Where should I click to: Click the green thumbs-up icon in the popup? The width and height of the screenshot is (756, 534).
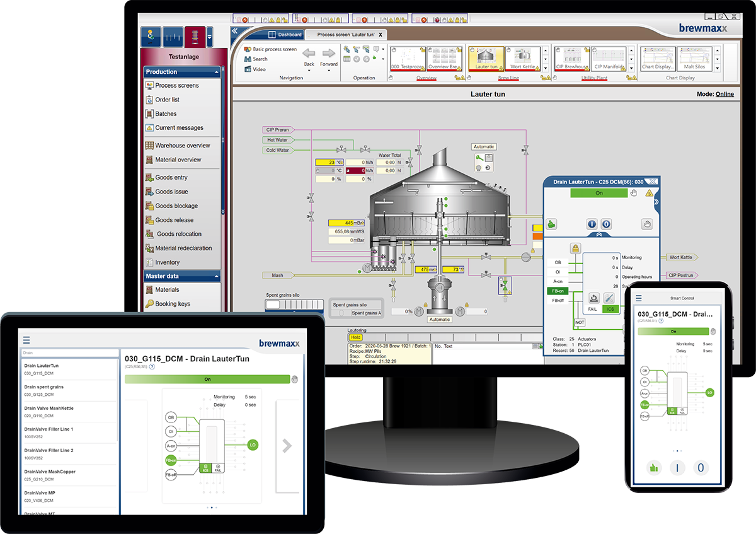[x=551, y=224]
